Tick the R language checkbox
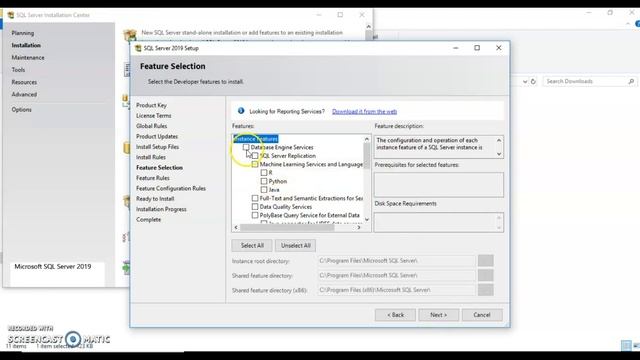The height and width of the screenshot is (360, 640). [264, 173]
